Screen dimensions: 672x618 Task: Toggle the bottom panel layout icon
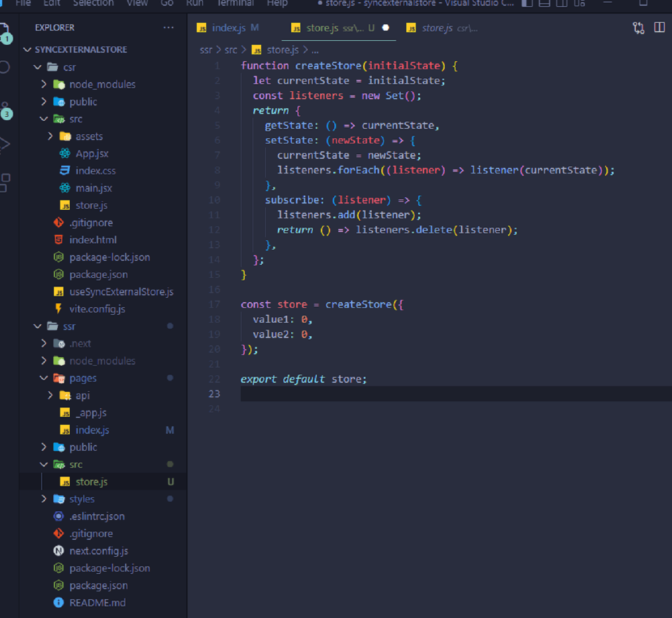[x=544, y=3]
